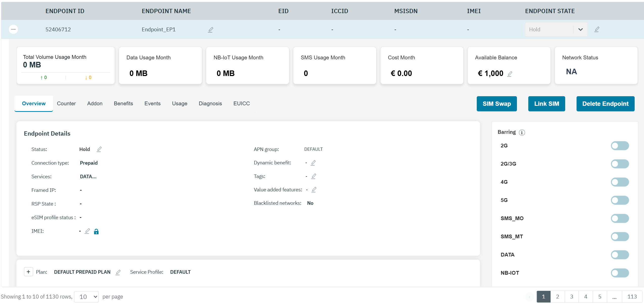The image size is (644, 304).
Task: Collapse the endpoint 52406712 row
Action: (13, 29)
